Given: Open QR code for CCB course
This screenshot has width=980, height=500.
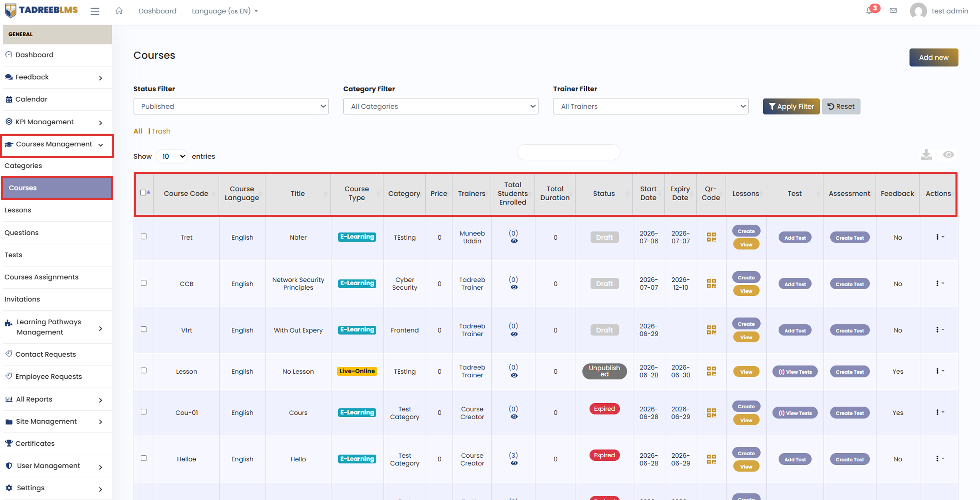Looking at the screenshot, I should point(711,283).
